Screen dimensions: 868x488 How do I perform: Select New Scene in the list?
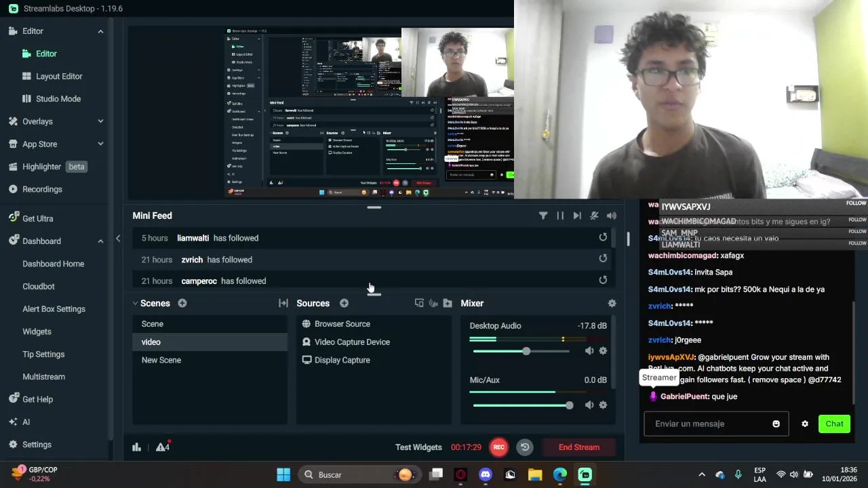click(x=210, y=360)
